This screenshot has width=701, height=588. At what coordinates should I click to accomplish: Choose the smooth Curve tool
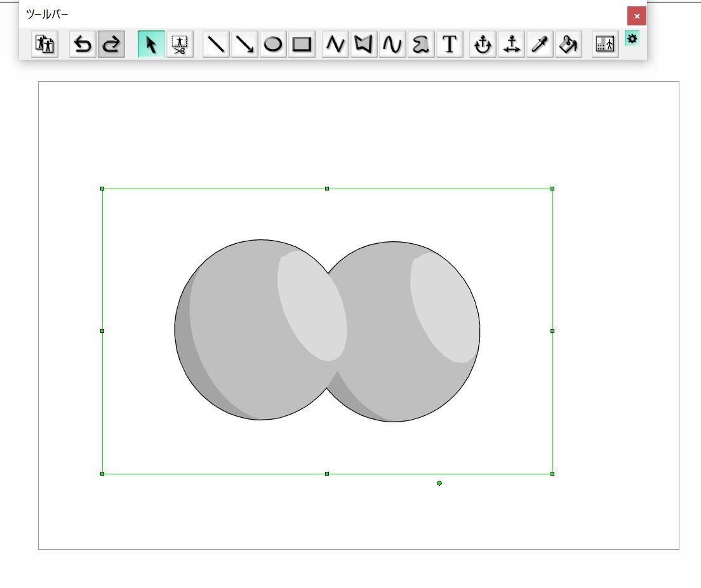point(392,44)
